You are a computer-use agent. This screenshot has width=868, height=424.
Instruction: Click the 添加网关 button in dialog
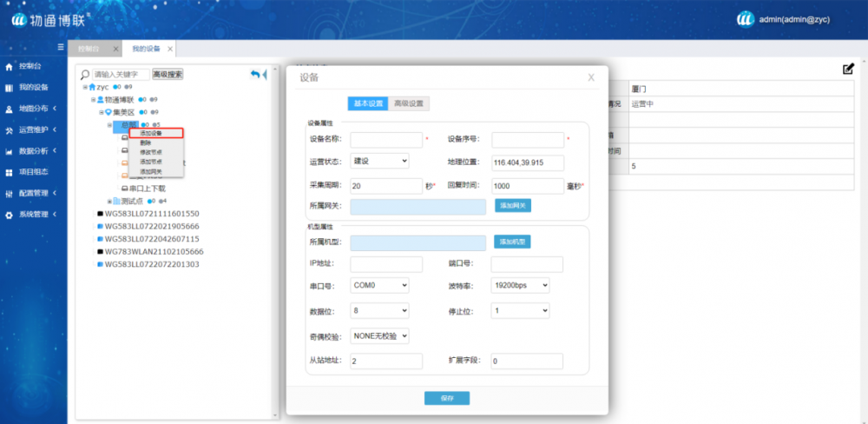click(513, 206)
